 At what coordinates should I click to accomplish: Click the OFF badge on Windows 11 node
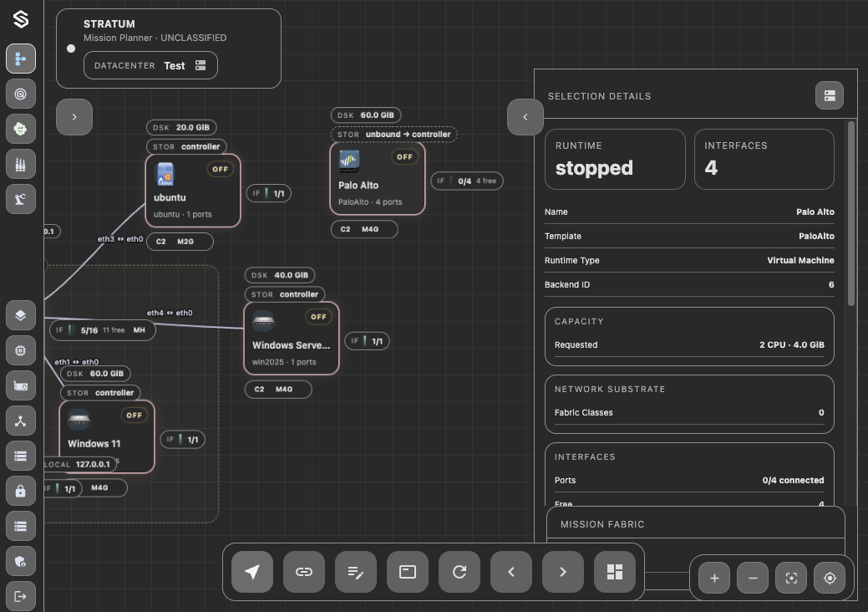tap(134, 416)
